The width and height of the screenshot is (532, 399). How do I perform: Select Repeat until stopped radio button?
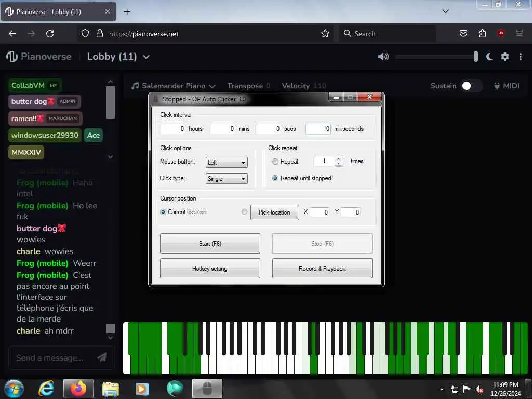click(275, 178)
